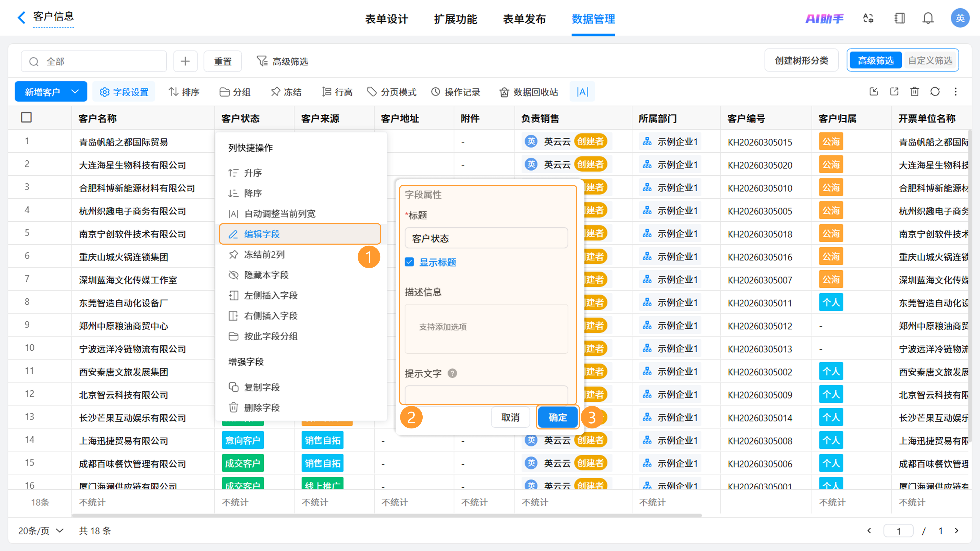Click the 创建树形分类 button
Viewport: 980px width, 551px height.
pos(802,60)
